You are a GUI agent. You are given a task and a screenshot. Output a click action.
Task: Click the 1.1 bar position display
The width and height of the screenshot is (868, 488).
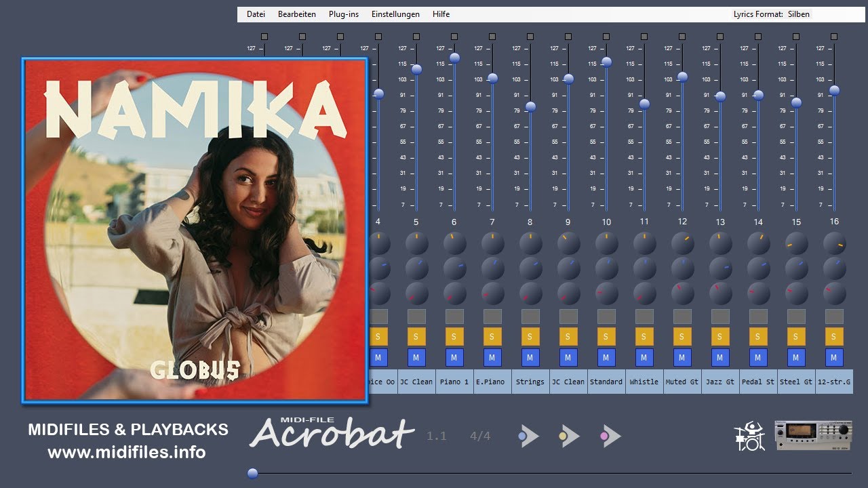[x=437, y=436]
